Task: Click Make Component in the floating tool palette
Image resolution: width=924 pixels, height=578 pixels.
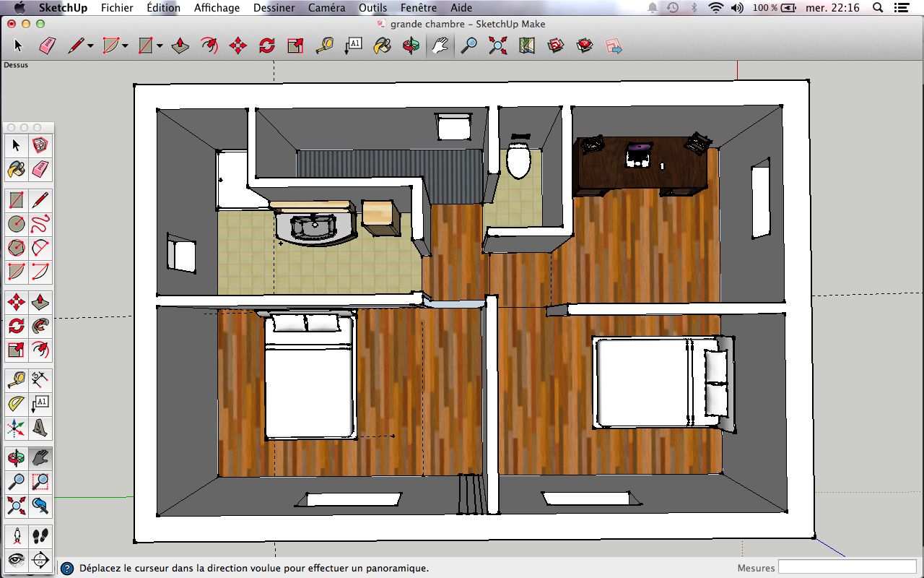Action: click(40, 145)
